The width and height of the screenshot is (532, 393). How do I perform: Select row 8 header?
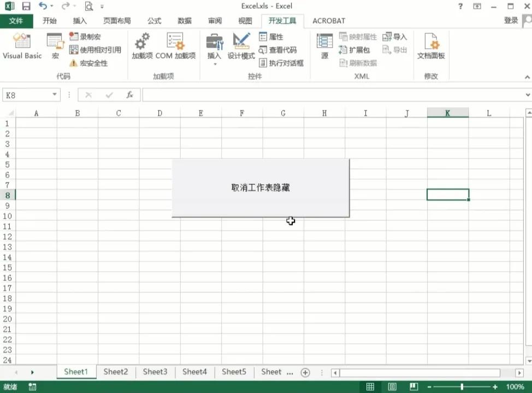pyautogui.click(x=8, y=195)
